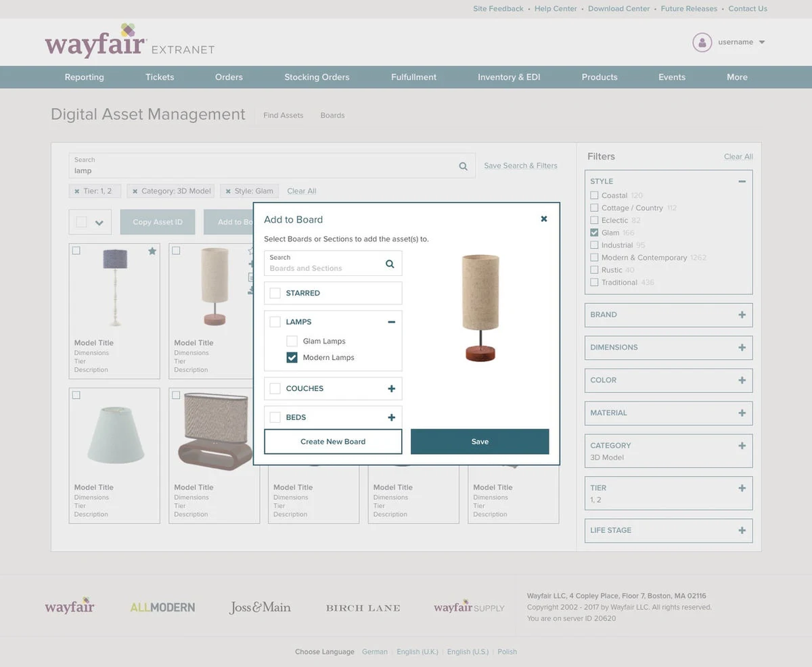Check the Glam Lamps section checkbox
Screen dimensions: 812x667
(x=292, y=341)
